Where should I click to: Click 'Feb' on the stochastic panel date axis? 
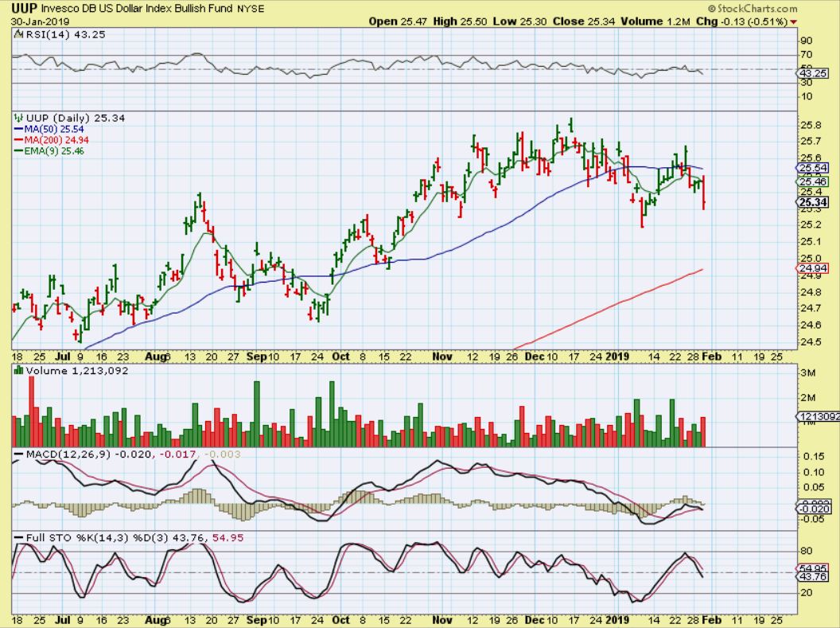click(x=712, y=620)
